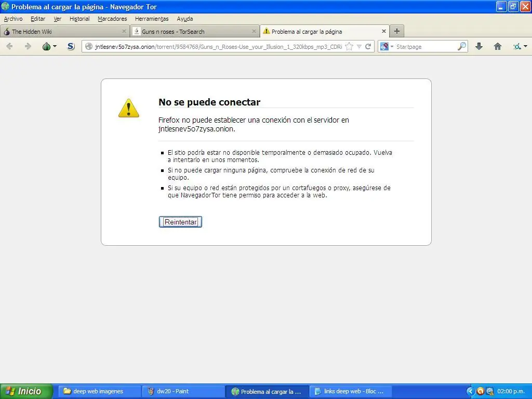The width and height of the screenshot is (532, 399).
Task: Open the search engine selector dropdown
Action: pos(387,46)
